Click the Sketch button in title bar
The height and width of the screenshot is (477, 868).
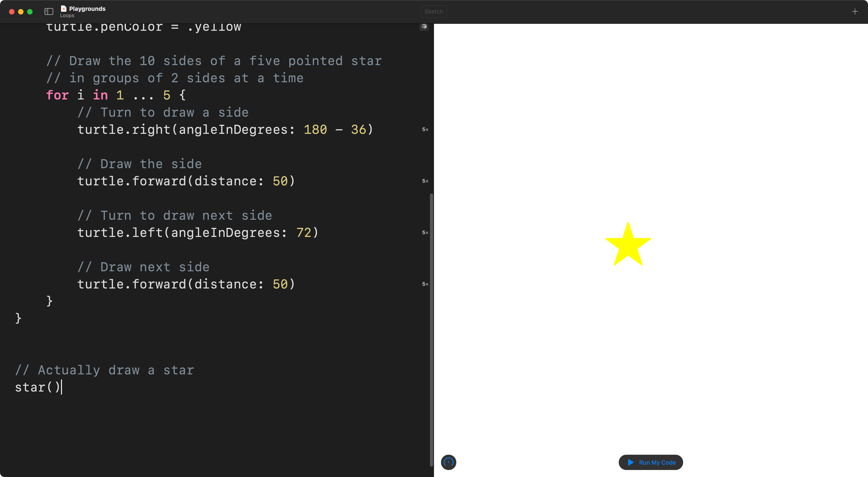(x=434, y=12)
